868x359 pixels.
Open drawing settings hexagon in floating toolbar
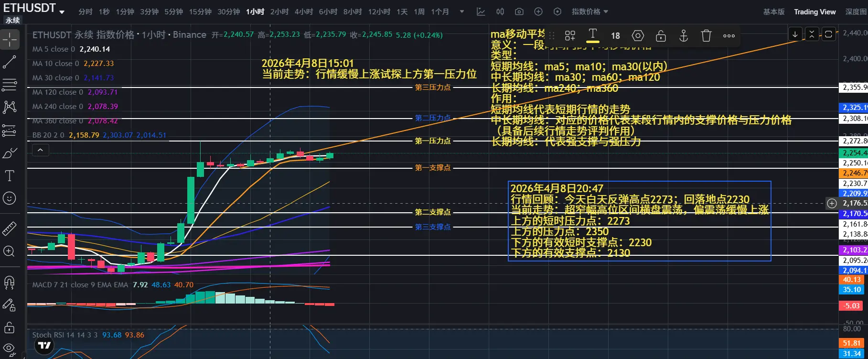pyautogui.click(x=638, y=35)
